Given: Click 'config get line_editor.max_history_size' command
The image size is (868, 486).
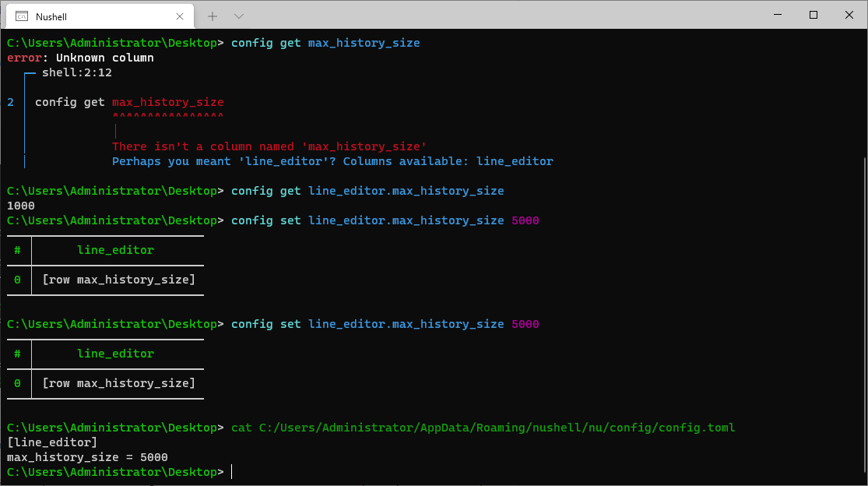Looking at the screenshot, I should [x=367, y=191].
